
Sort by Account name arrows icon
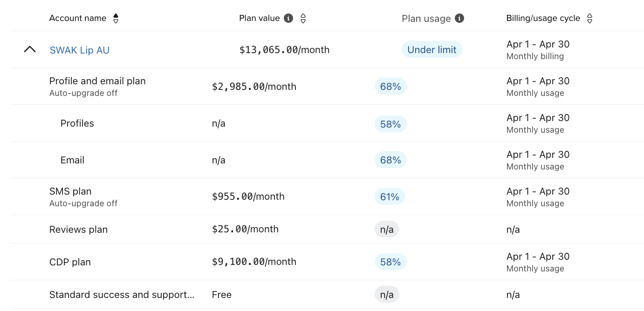tap(116, 19)
